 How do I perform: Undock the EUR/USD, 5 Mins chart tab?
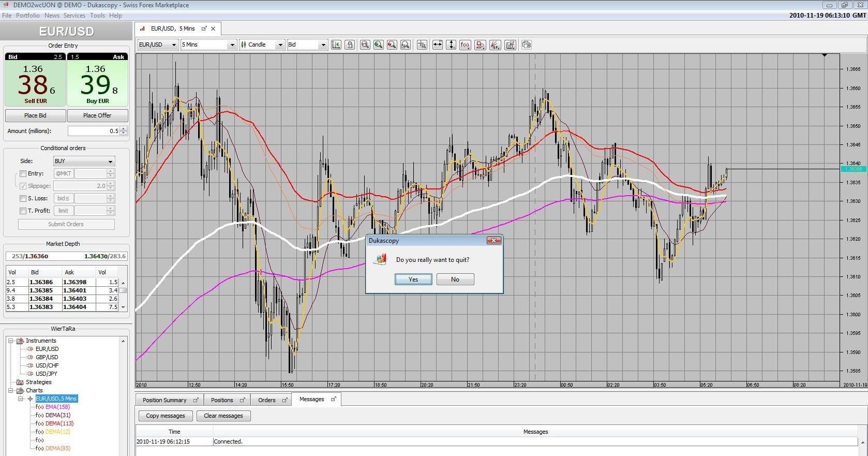tap(204, 28)
